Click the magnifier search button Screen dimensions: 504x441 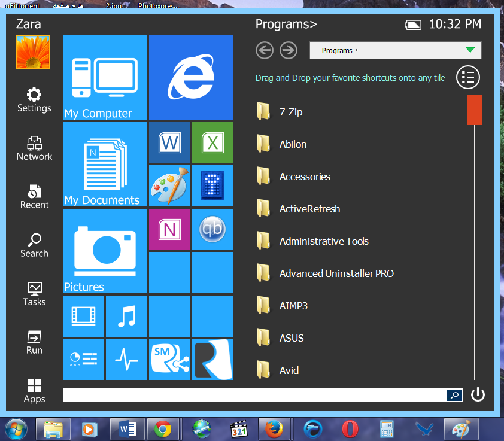click(454, 395)
